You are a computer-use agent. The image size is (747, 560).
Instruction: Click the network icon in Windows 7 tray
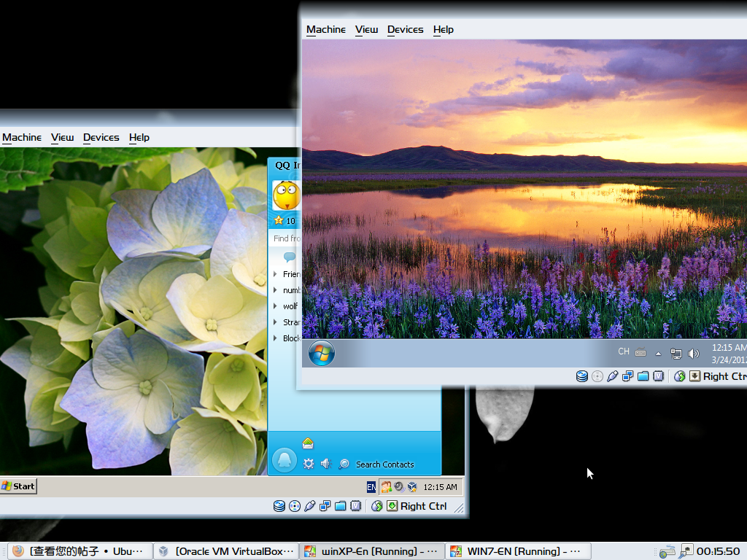click(676, 354)
